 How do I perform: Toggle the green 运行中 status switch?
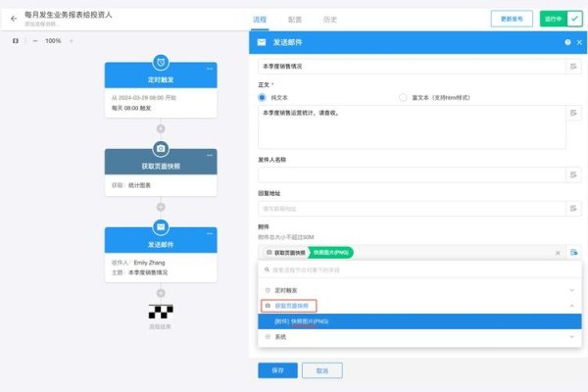point(562,19)
